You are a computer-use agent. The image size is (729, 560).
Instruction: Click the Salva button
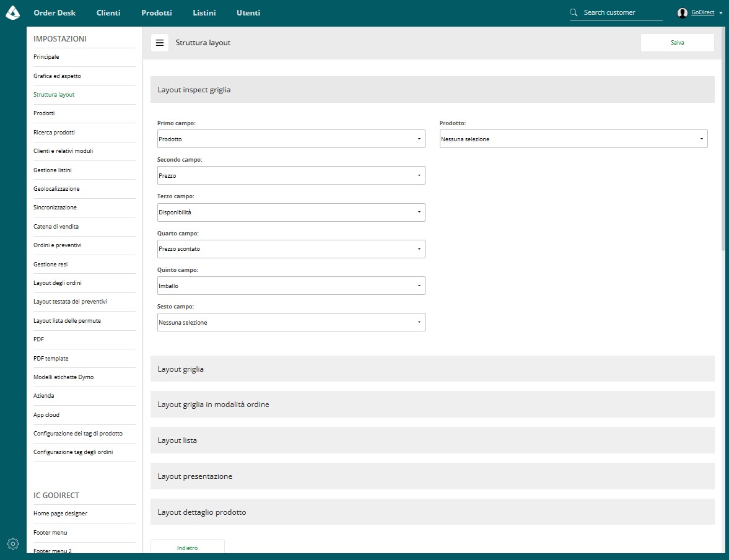pos(677,43)
